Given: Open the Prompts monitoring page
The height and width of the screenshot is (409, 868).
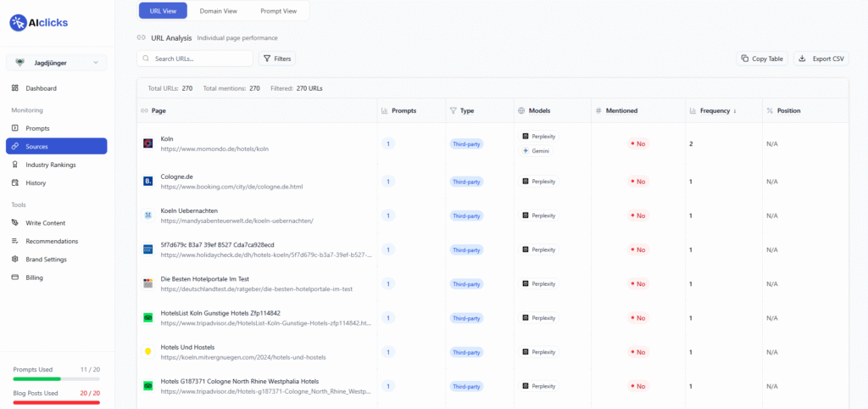Looking at the screenshot, I should 37,128.
